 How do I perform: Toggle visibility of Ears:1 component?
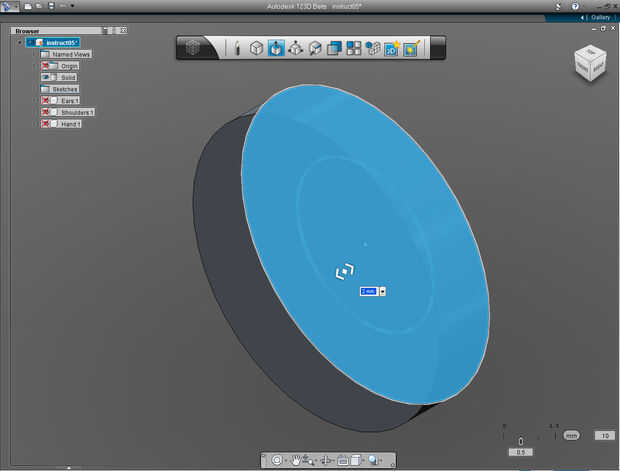(x=45, y=100)
